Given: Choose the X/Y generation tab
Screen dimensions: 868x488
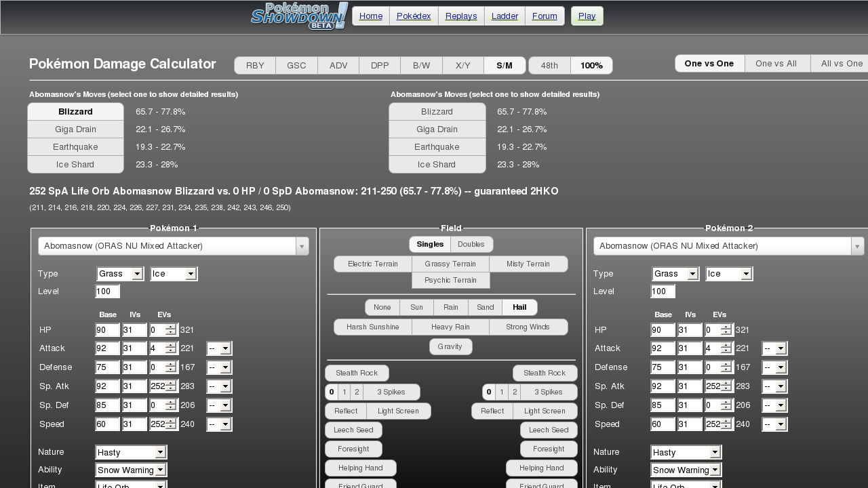Looking at the screenshot, I should (463, 66).
